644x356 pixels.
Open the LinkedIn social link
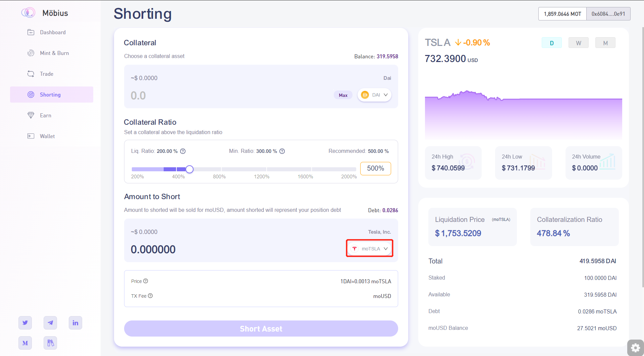tap(75, 323)
